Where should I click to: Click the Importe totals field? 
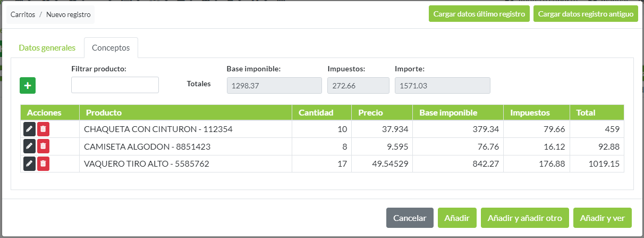coord(442,85)
